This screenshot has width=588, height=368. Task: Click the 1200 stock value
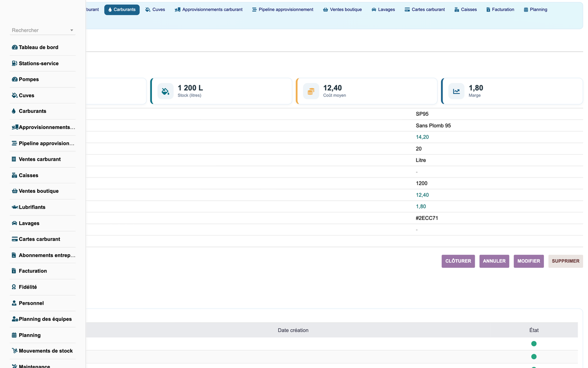[x=421, y=183]
